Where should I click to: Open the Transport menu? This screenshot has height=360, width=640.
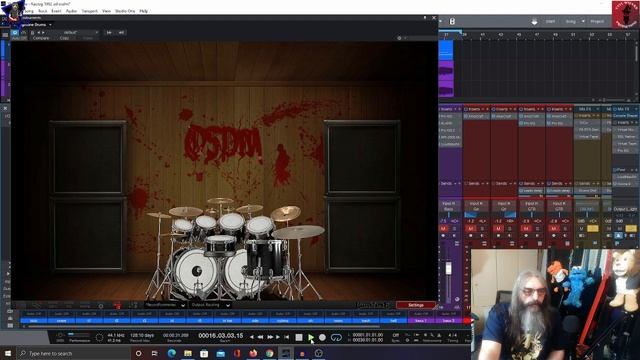click(x=89, y=11)
